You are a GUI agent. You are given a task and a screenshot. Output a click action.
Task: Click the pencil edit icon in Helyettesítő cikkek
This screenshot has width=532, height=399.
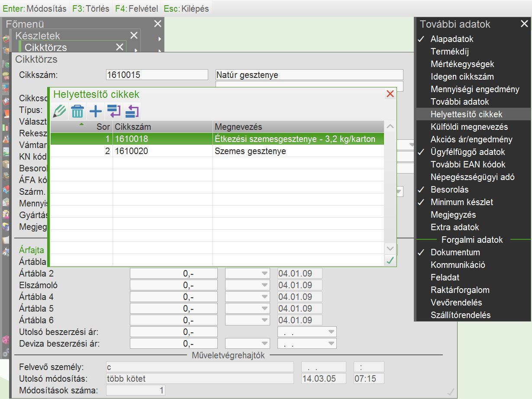click(59, 112)
